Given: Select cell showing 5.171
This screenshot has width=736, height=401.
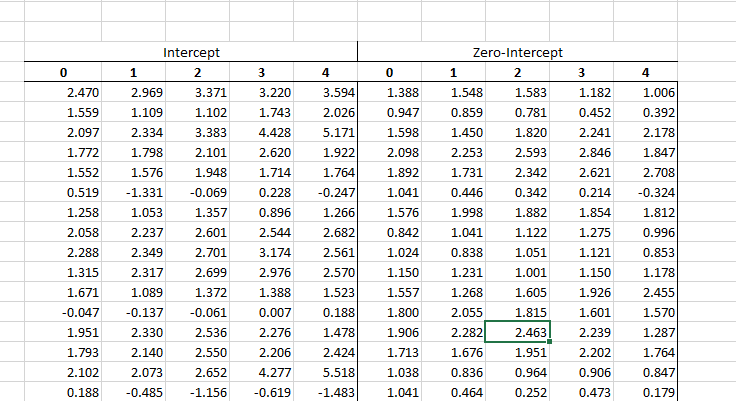Looking at the screenshot, I should tap(326, 132).
